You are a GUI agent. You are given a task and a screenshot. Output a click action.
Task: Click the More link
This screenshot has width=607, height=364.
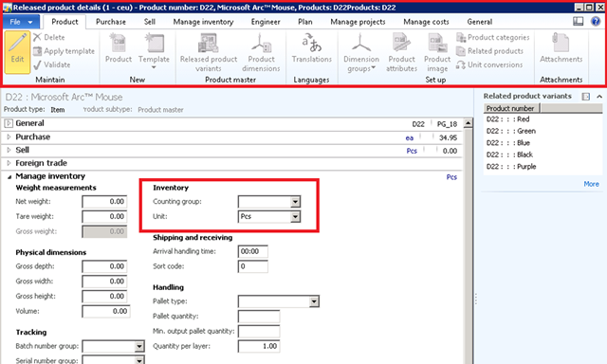[591, 184]
